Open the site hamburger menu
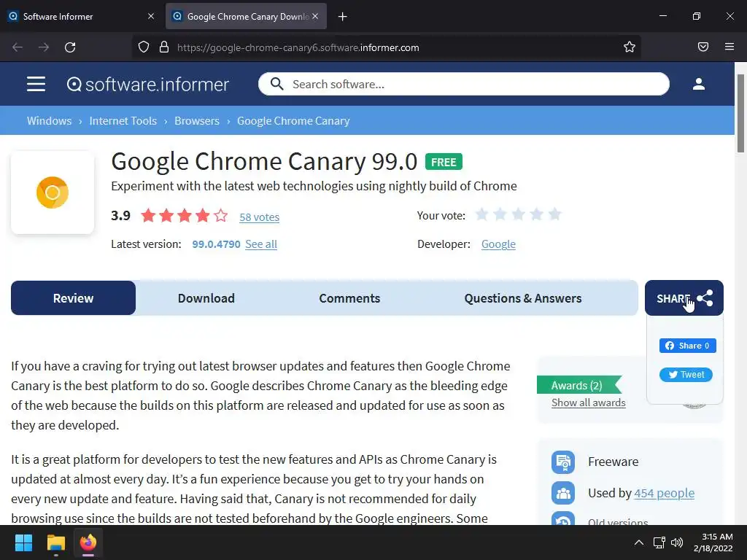 pos(36,85)
